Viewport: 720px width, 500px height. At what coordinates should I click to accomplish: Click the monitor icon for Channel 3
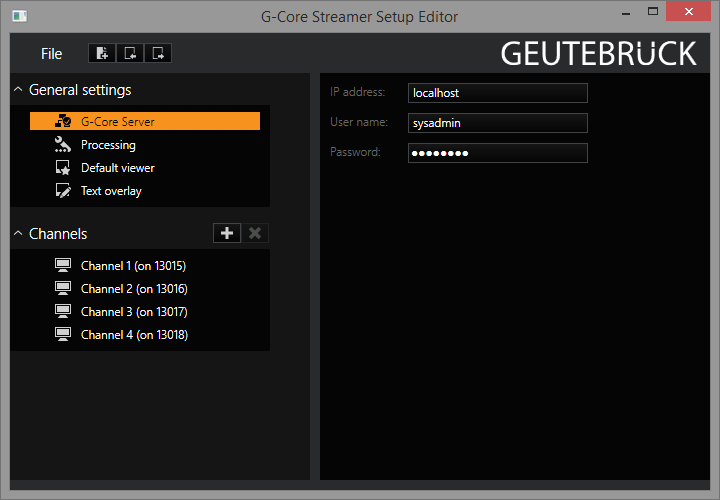click(x=63, y=311)
